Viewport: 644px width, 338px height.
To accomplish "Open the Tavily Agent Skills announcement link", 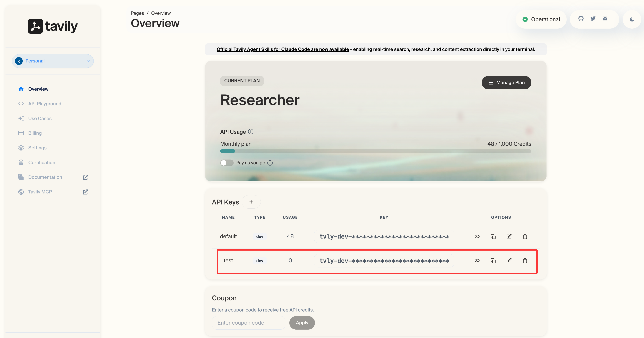I will pyautogui.click(x=283, y=49).
